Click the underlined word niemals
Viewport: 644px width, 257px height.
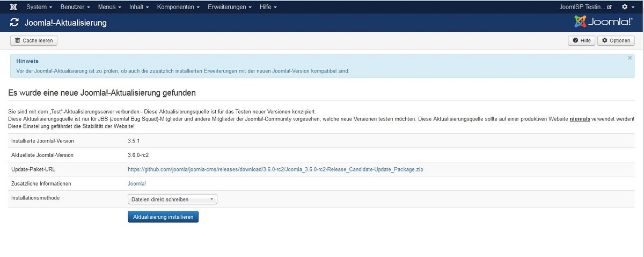coord(580,119)
